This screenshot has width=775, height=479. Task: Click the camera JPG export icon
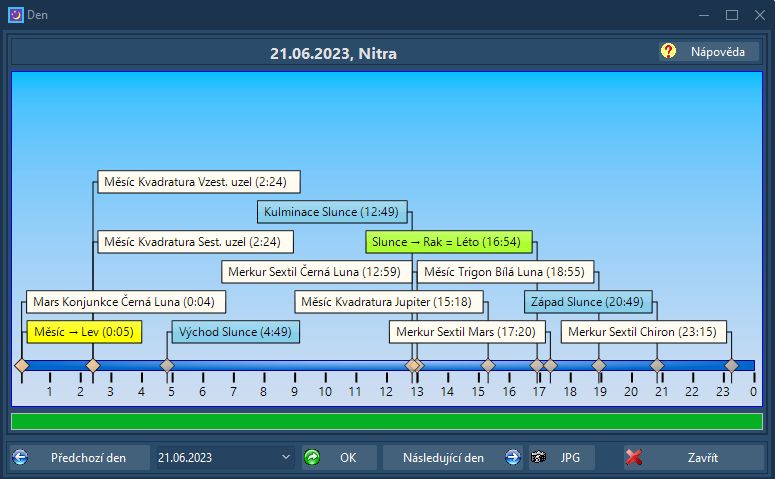(x=539, y=457)
